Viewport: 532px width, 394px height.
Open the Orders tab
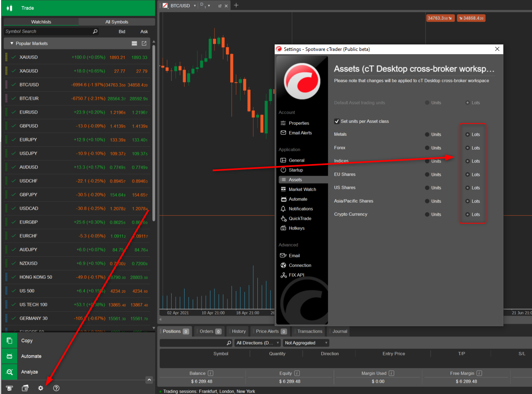coord(209,331)
